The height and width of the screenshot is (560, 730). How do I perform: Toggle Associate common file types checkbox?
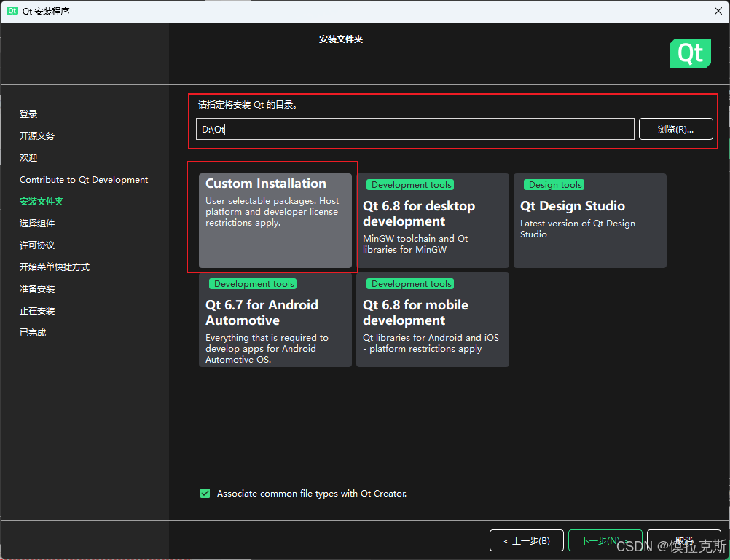click(205, 494)
